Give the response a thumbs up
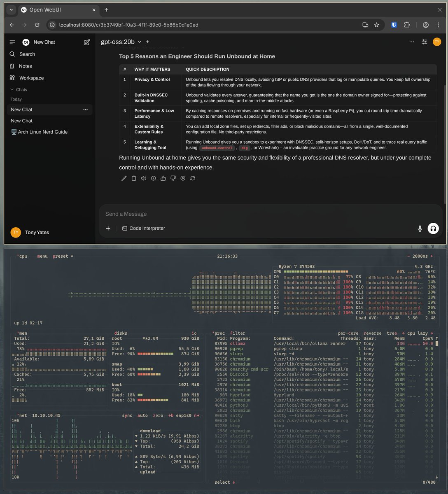The image size is (448, 494). (x=163, y=178)
